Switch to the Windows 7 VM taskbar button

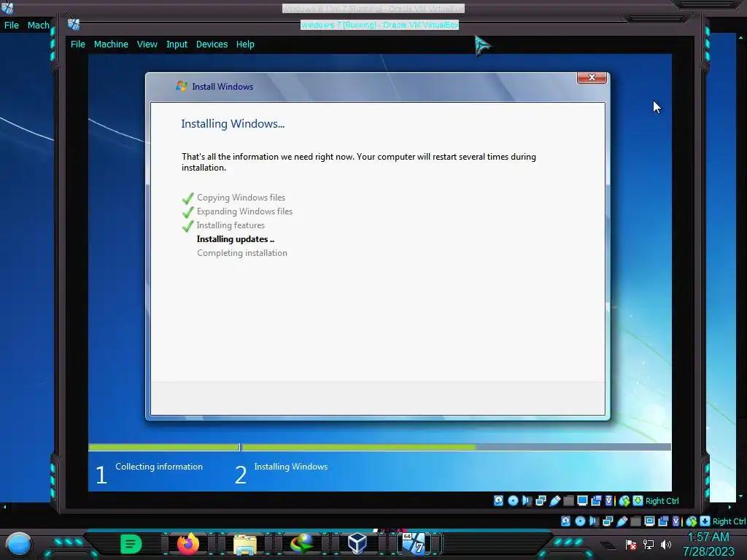click(414, 544)
